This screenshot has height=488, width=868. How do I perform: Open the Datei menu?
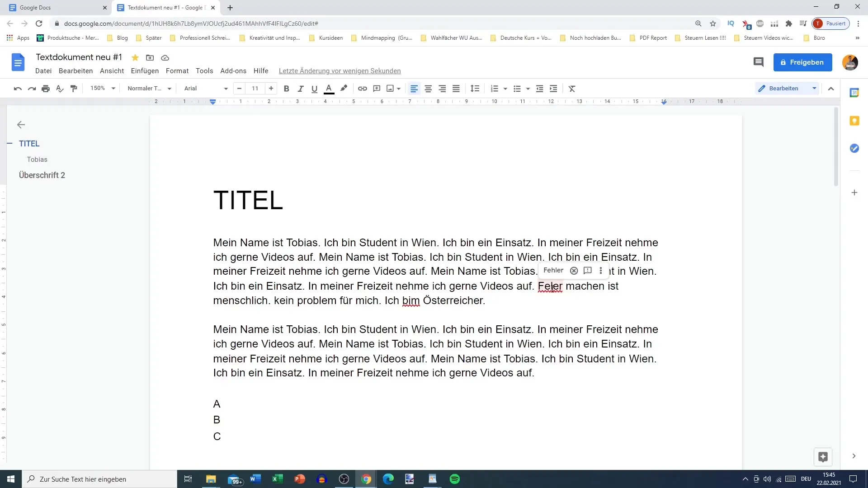[43, 70]
